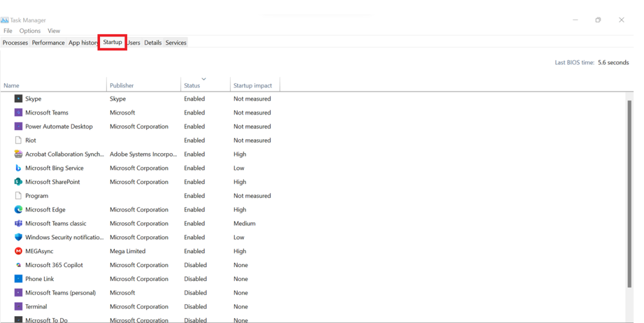Viewport: 644px width, 323px height.
Task: Click the Acrobat Collaboration Synchronizer icon
Action: 18,154
